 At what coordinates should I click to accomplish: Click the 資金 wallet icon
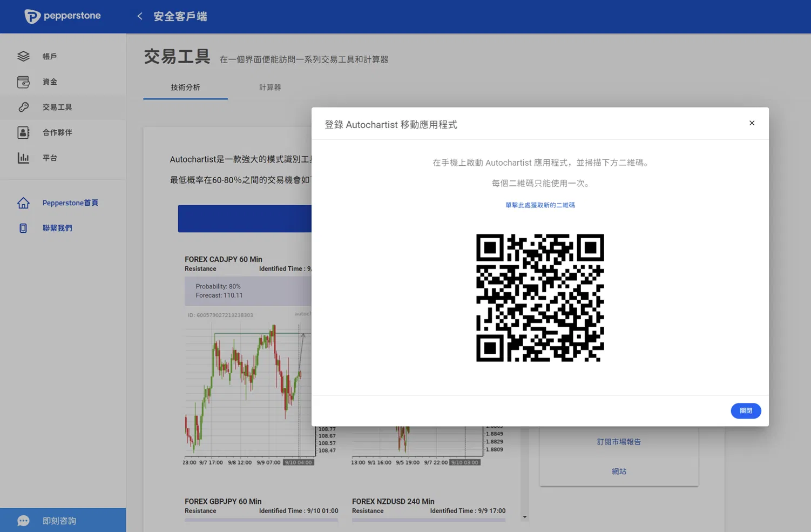(x=23, y=82)
